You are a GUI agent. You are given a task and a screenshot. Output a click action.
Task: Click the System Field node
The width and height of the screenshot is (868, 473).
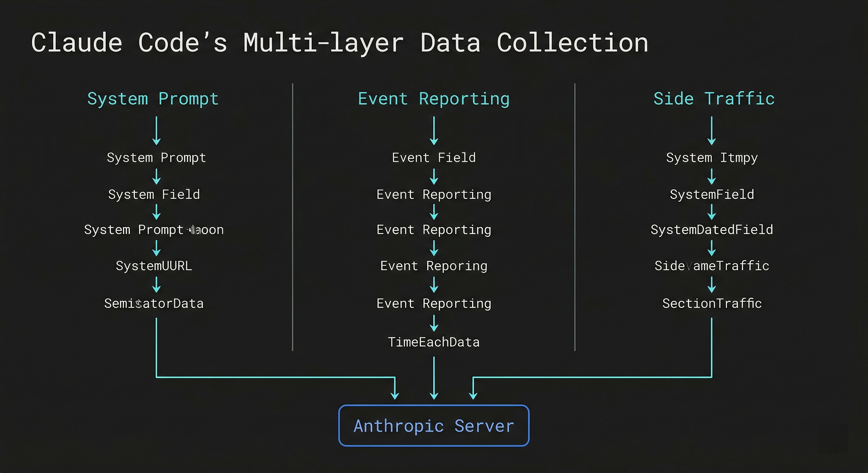point(154,195)
